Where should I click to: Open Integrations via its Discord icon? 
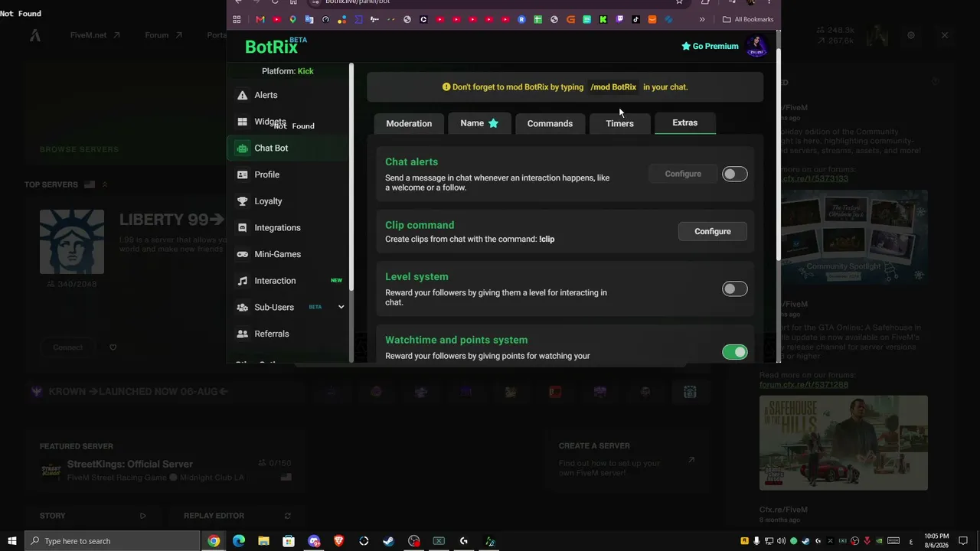pos(243,228)
